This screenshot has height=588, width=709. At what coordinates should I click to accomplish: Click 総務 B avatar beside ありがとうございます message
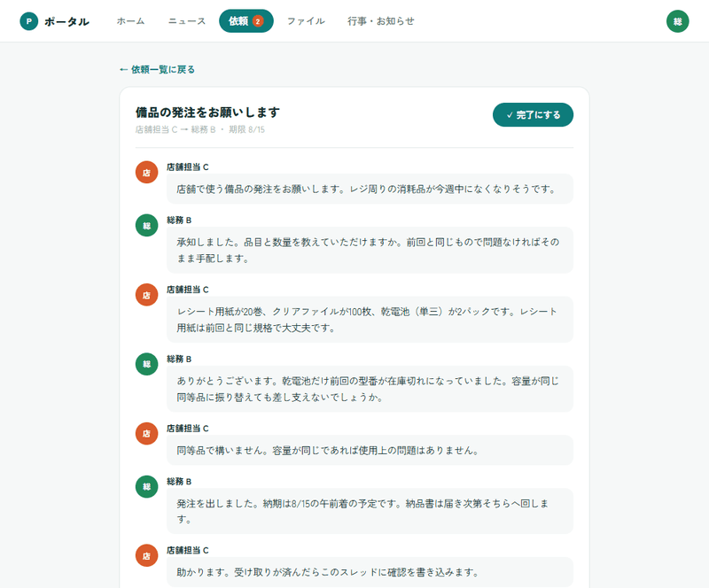click(146, 364)
